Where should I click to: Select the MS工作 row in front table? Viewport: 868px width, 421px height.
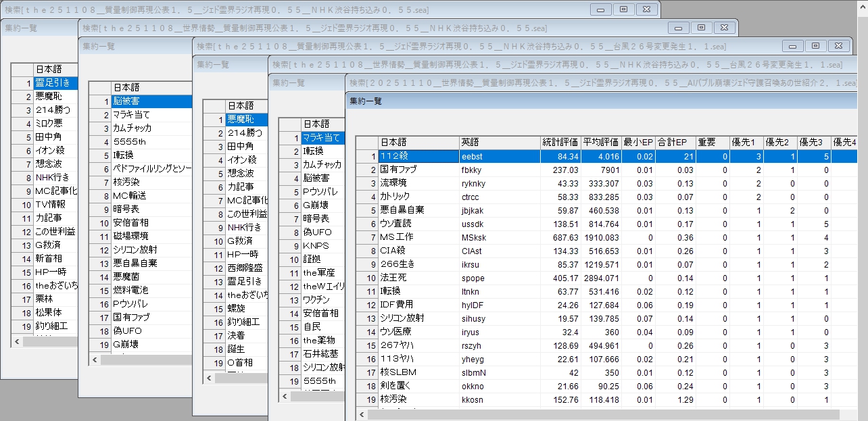418,237
